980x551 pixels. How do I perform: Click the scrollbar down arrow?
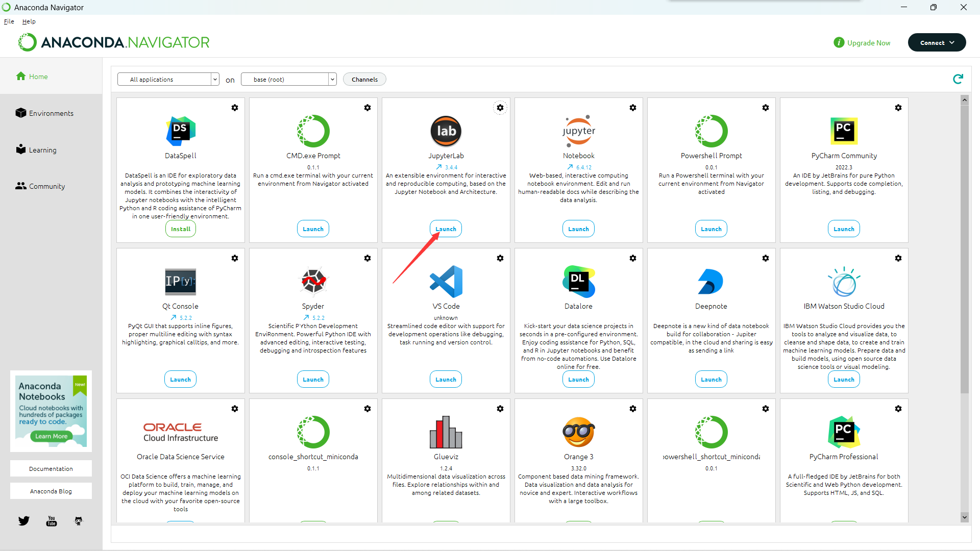click(964, 517)
